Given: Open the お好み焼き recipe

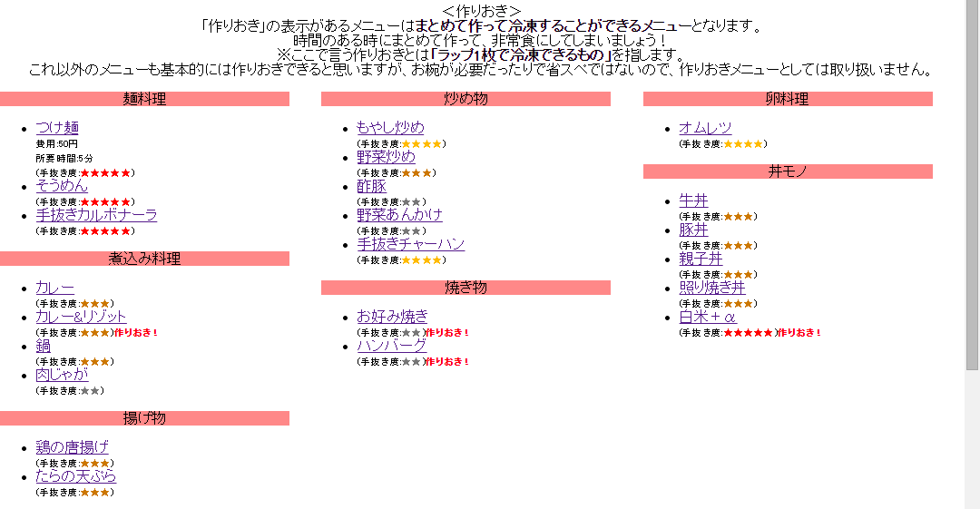Looking at the screenshot, I should point(392,317).
